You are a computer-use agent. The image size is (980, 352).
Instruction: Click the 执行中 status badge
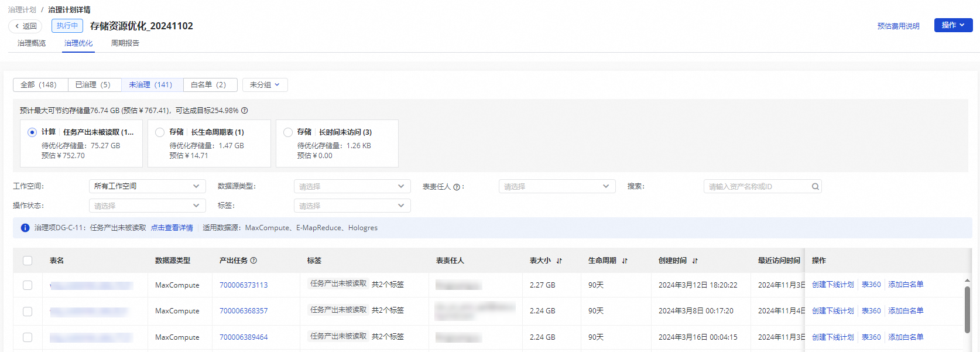[67, 26]
